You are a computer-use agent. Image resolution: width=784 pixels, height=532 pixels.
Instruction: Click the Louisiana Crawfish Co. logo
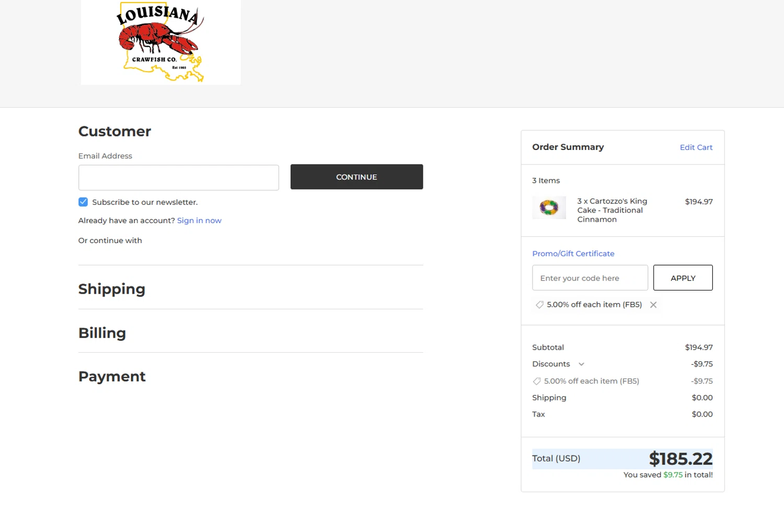pos(160,42)
